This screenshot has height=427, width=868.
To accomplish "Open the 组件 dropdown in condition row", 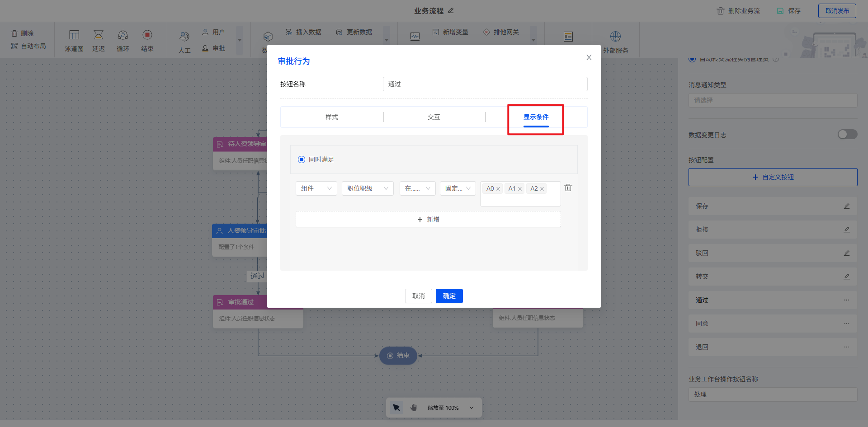I will [x=316, y=188].
